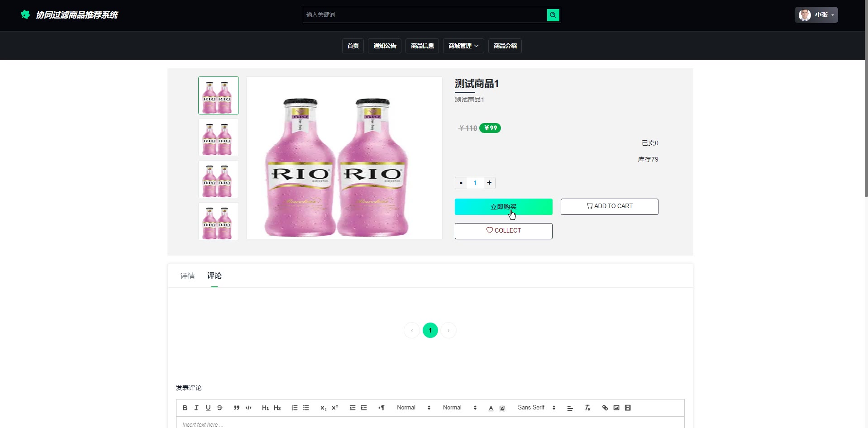Select the 评论 tab
Screen dimensions: 868x428
pyautogui.click(x=215, y=276)
